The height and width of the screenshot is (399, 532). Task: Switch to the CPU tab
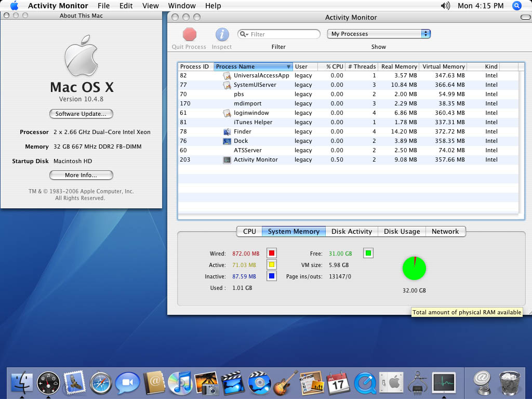click(x=249, y=232)
